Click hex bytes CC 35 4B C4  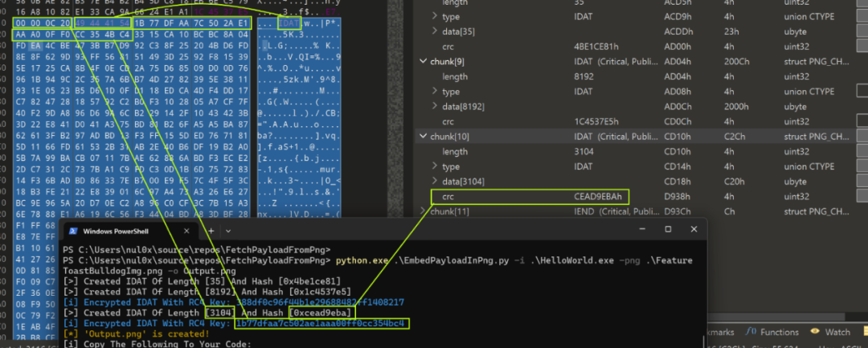tap(101, 35)
